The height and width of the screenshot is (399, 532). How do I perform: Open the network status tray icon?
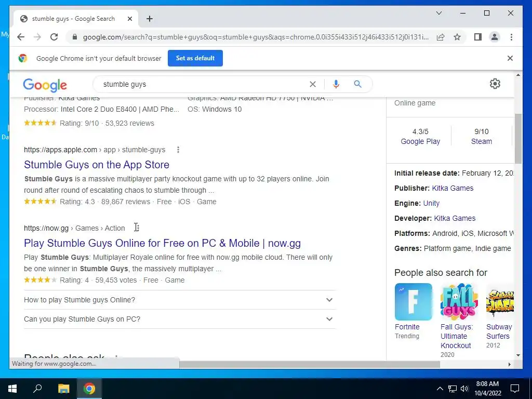click(453, 389)
